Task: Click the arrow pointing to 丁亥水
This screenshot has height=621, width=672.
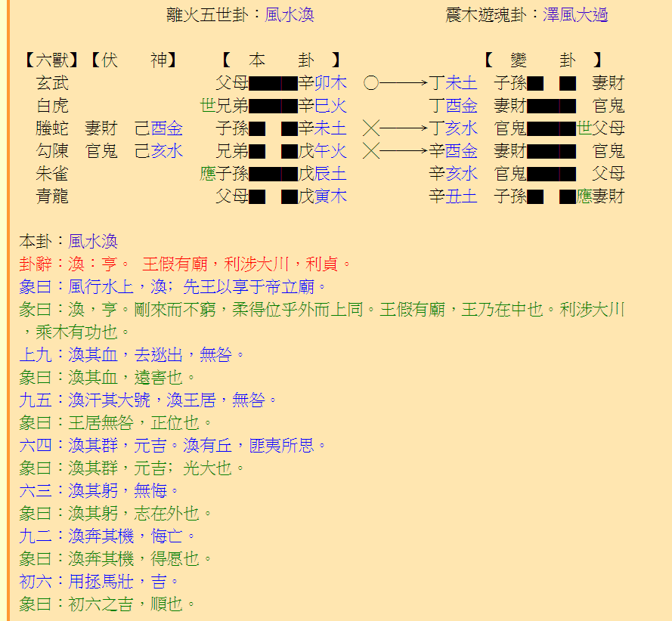Action: pos(404,128)
